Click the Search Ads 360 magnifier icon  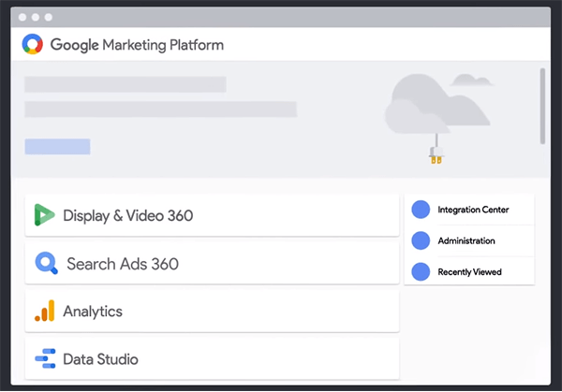pyautogui.click(x=46, y=263)
